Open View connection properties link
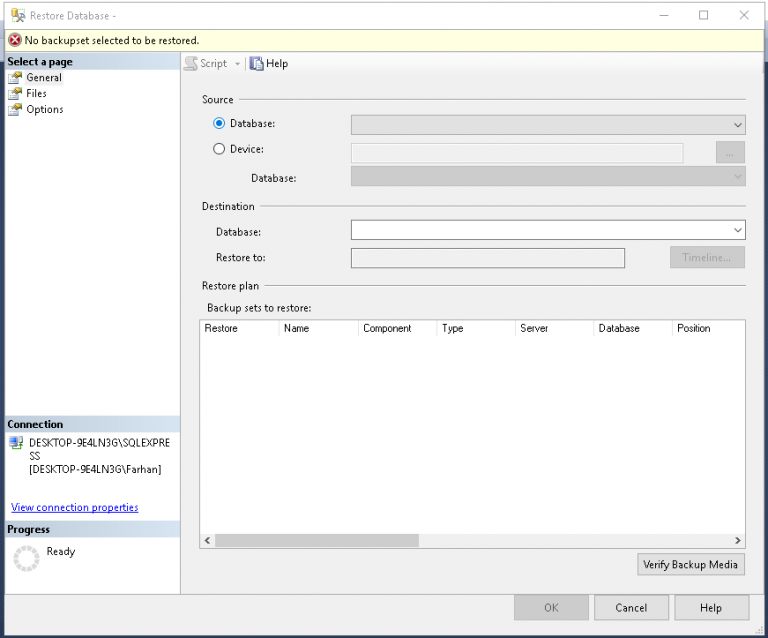Image resolution: width=768 pixels, height=638 pixels. click(74, 507)
